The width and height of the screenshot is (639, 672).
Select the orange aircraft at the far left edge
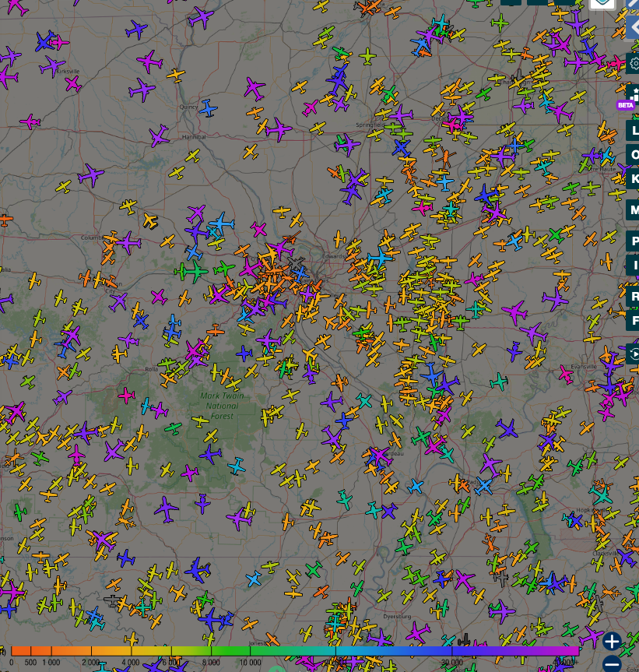pos(5,220)
